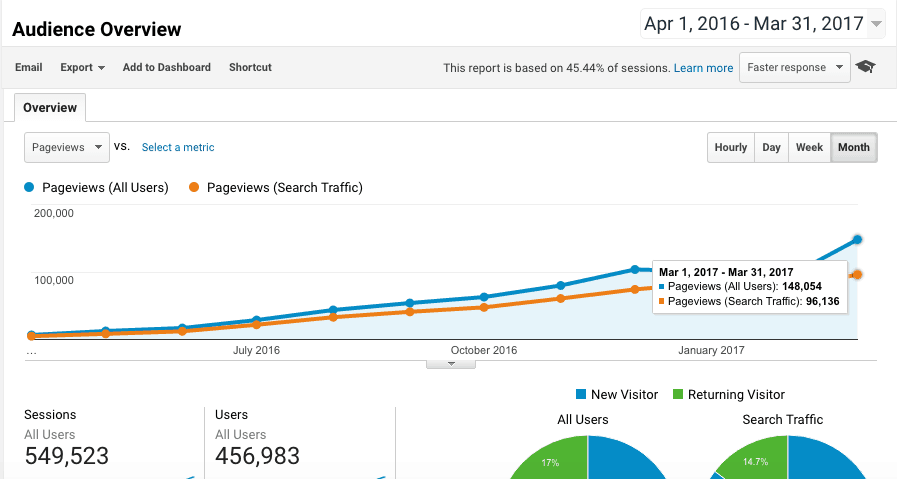Viewport: 897px width, 479px height.
Task: Select the Overview tab
Action: pos(50,107)
